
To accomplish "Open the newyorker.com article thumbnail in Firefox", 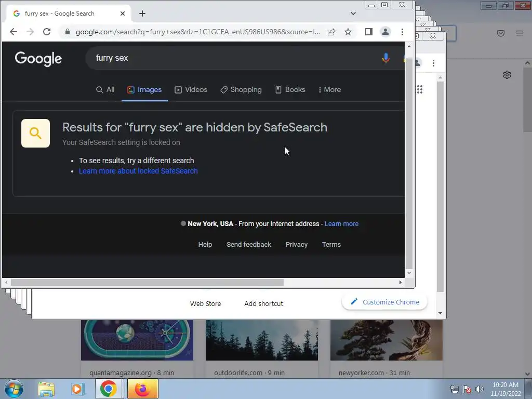I will pos(387,340).
